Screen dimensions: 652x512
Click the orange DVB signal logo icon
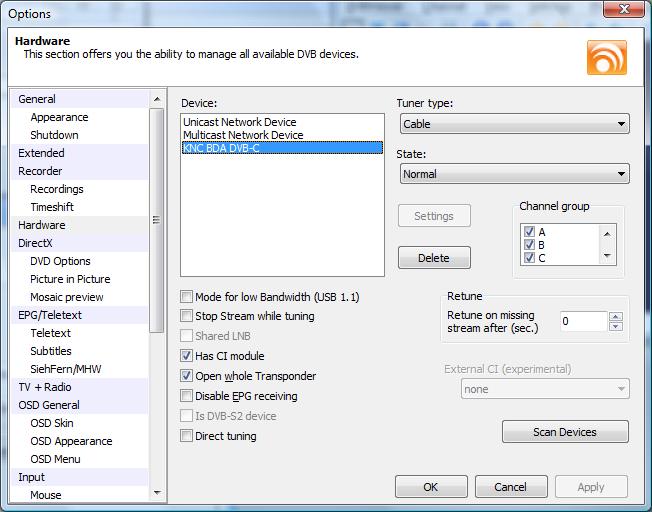(607, 58)
